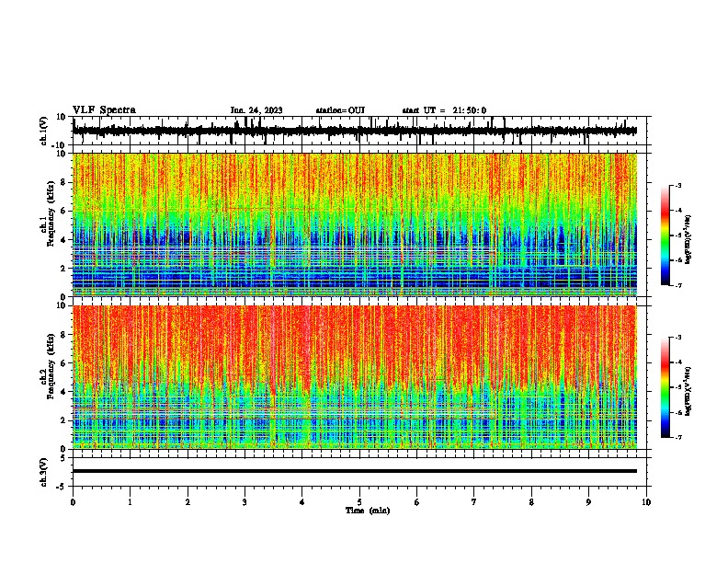This screenshot has height=563, width=728.
Task: Click the date label 'Jan. 24, 2023'
Action: tap(256, 110)
